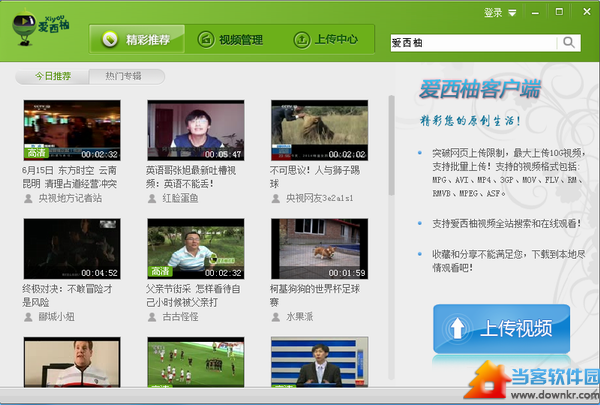The width and height of the screenshot is (600, 405).
Task: Play the 终极对决 dark video thumbnail
Action: (72, 249)
